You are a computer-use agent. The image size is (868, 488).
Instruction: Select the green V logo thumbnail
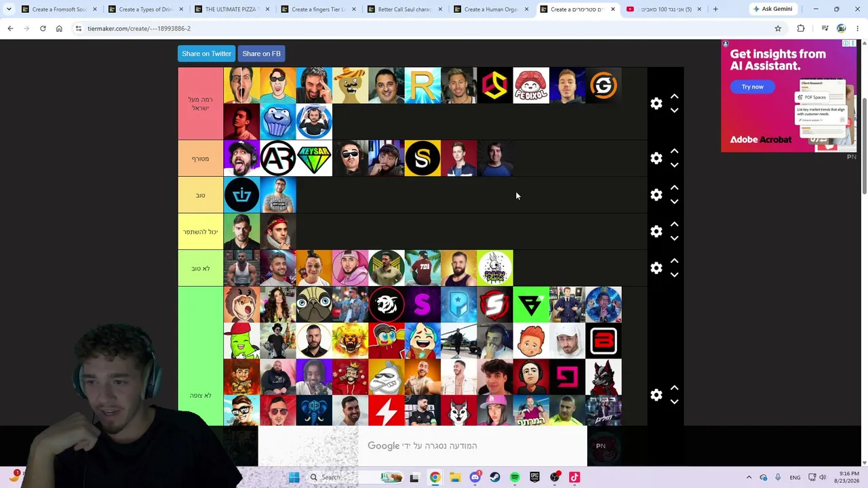531,304
